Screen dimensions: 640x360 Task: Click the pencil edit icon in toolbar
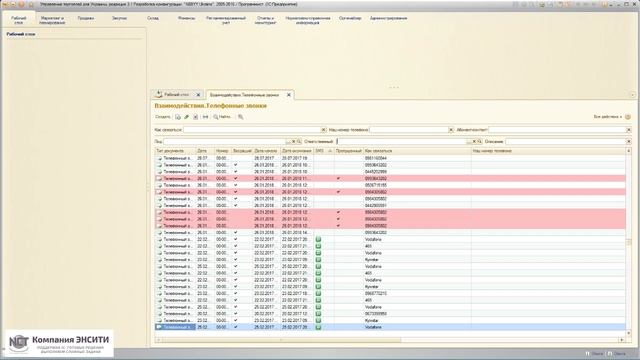[187, 117]
